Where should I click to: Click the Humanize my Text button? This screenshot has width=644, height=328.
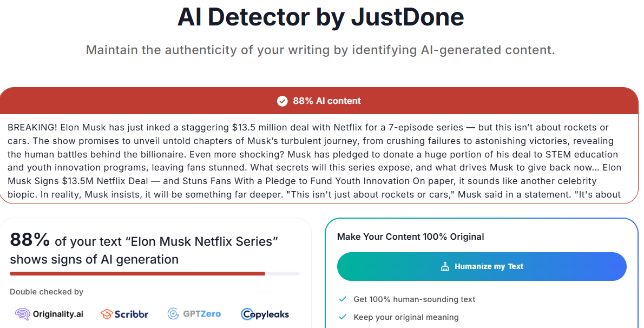tap(482, 266)
